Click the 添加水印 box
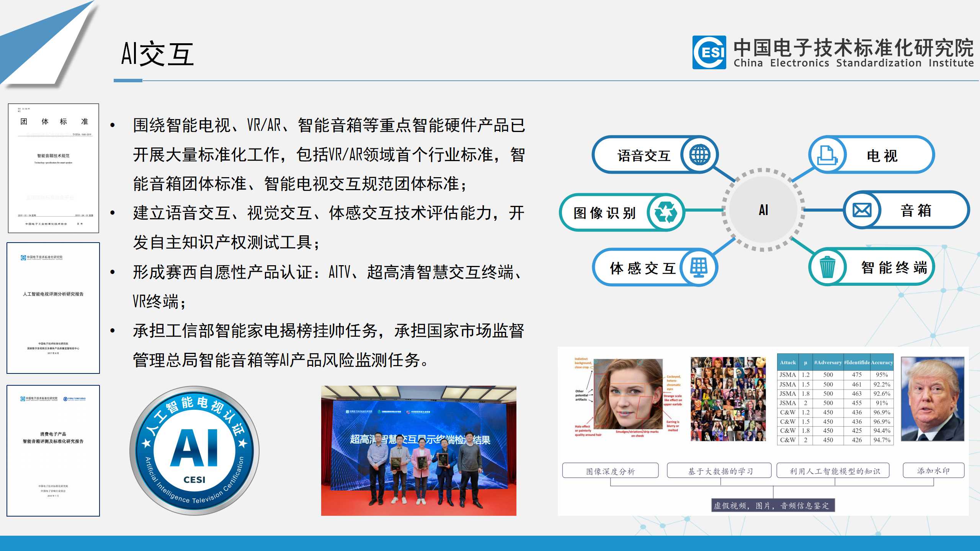The image size is (980, 551). tap(933, 470)
